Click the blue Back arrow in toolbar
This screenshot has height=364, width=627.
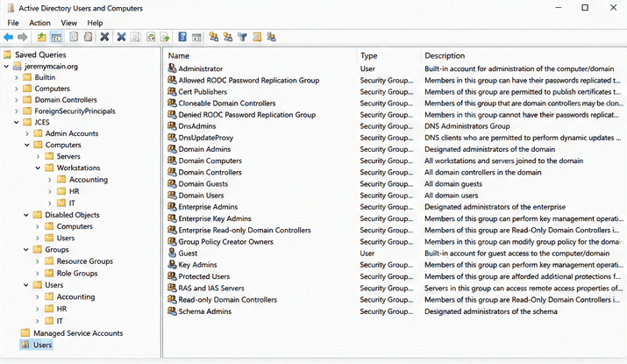pos(9,37)
